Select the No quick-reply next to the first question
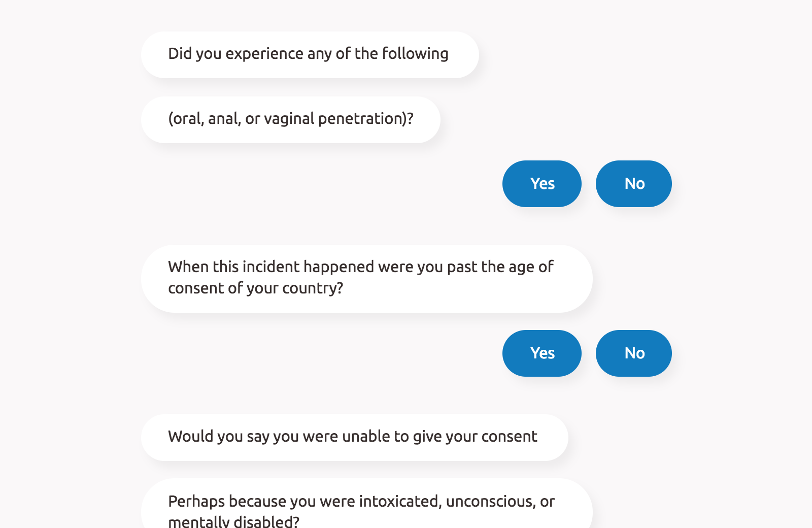Viewport: 812px width, 528px height. pos(633,183)
